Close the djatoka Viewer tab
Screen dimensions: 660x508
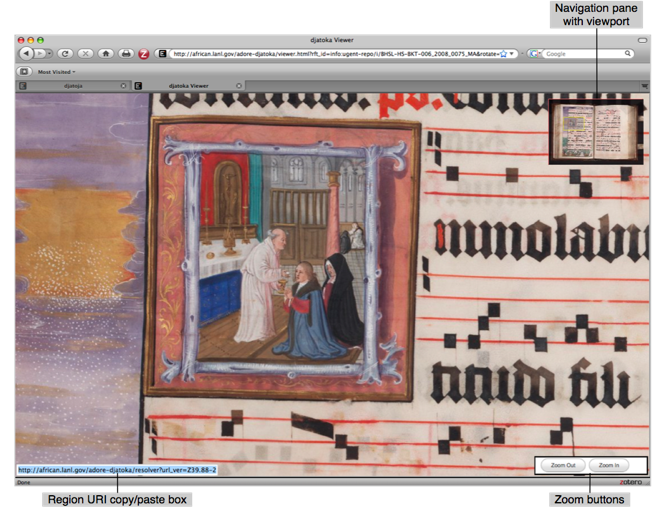tap(239, 86)
